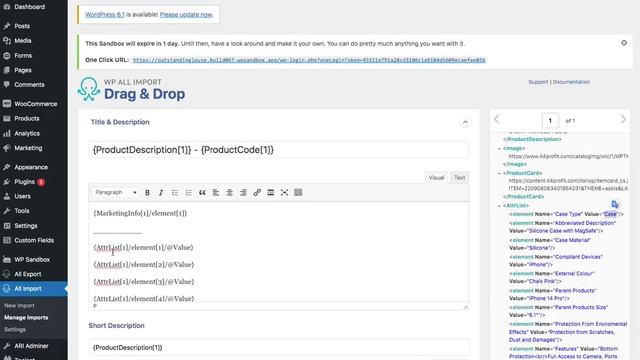The image size is (640, 360).
Task: Go to previous XML record arrow
Action: click(497, 119)
